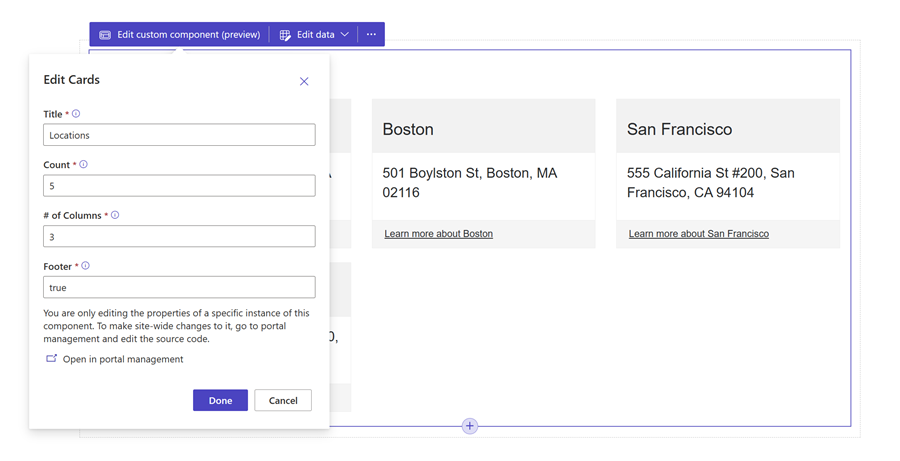
Task: Click the Edit custom component icon
Action: 105,35
